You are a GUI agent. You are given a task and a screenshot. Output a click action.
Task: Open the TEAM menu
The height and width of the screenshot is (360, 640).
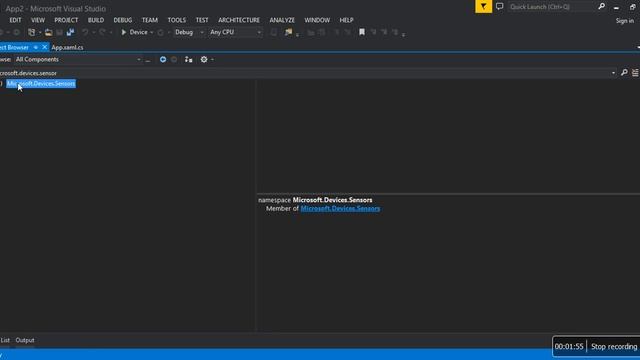click(x=149, y=20)
